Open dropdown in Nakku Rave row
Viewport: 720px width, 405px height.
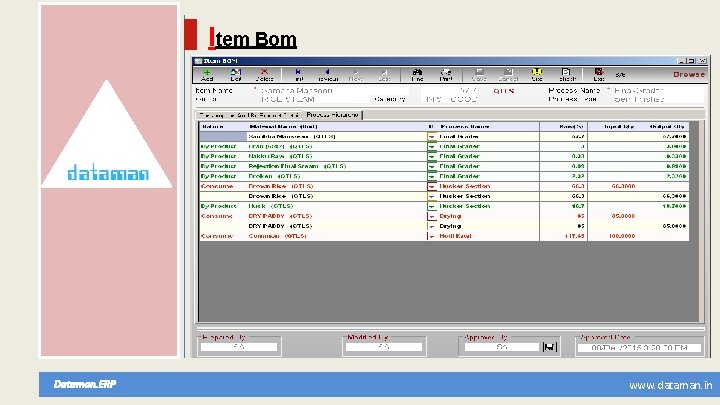(432, 157)
